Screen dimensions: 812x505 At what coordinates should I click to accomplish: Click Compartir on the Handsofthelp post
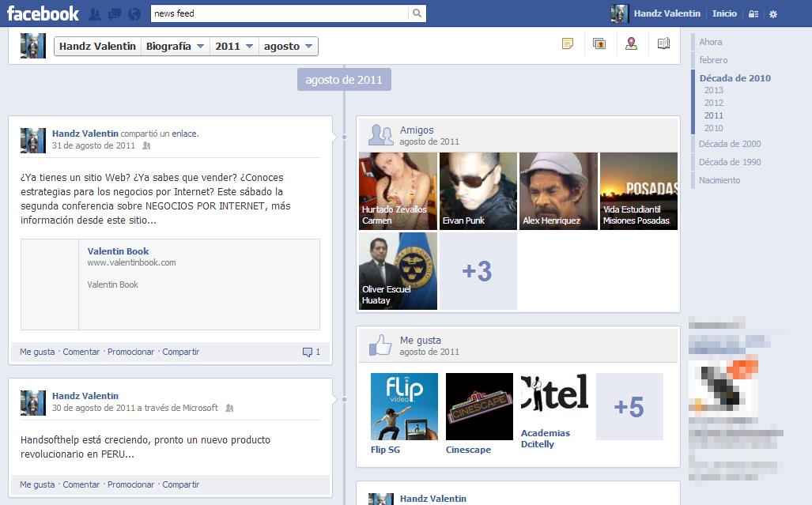point(180,484)
